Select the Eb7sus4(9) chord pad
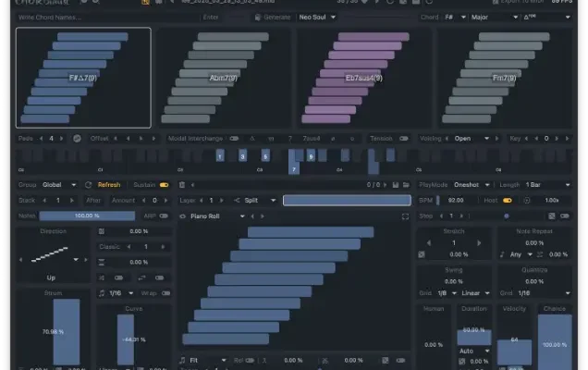The height and width of the screenshot is (370, 588). pos(367,77)
